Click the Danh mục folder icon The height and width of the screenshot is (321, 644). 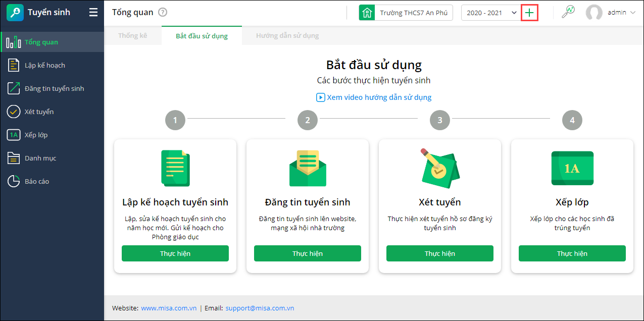tap(14, 158)
